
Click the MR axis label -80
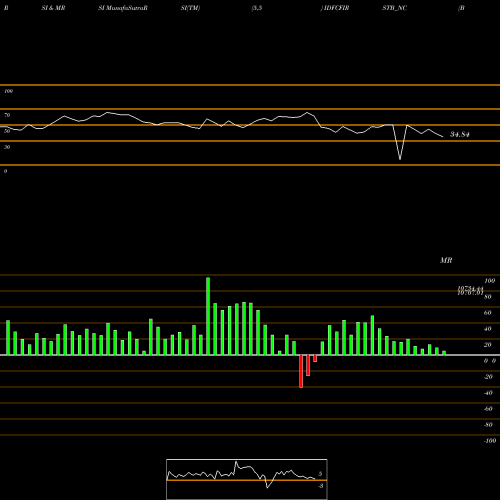(x=488, y=425)
